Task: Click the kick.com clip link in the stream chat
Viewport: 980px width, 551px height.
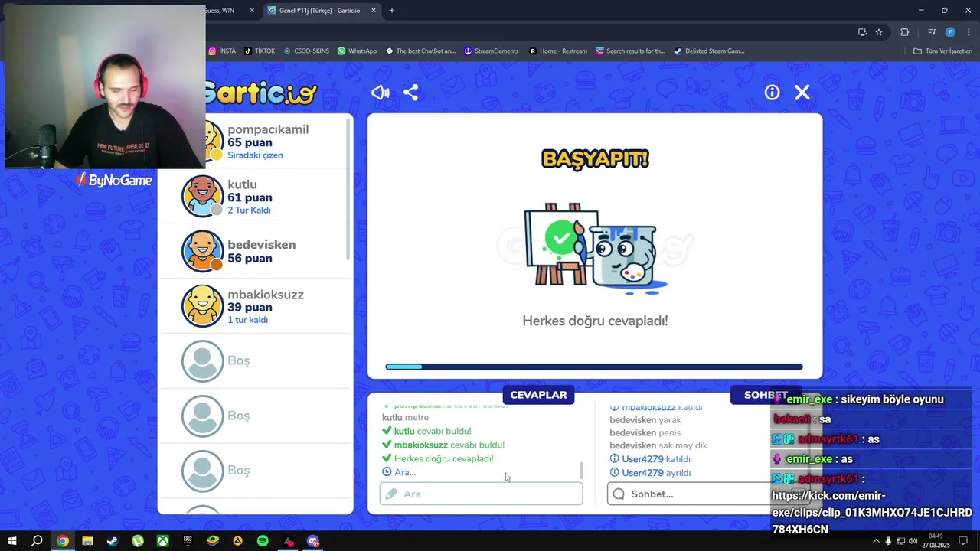Action: click(872, 512)
